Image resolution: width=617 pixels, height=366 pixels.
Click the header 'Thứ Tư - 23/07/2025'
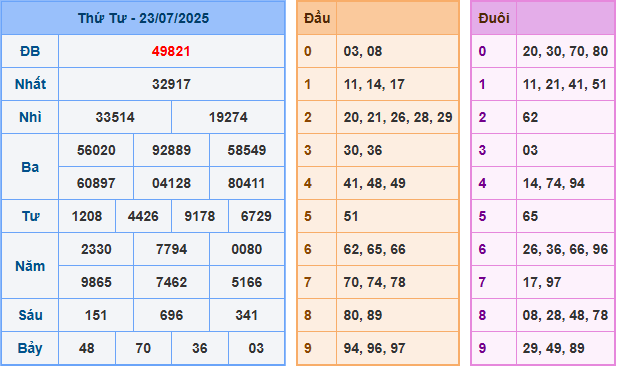point(143,18)
